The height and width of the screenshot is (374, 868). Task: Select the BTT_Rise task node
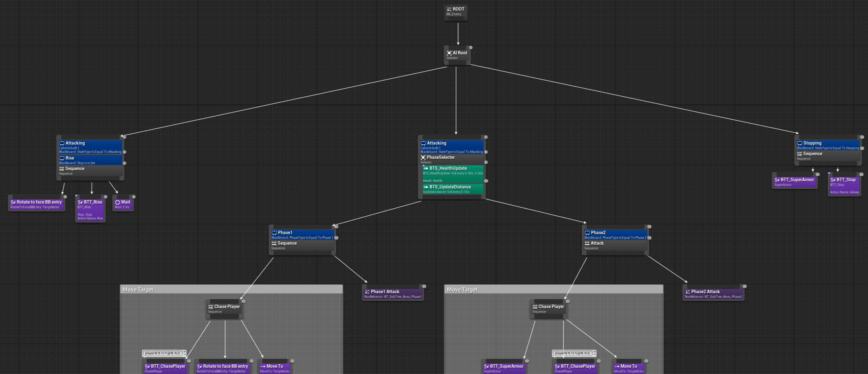pyautogui.click(x=90, y=210)
